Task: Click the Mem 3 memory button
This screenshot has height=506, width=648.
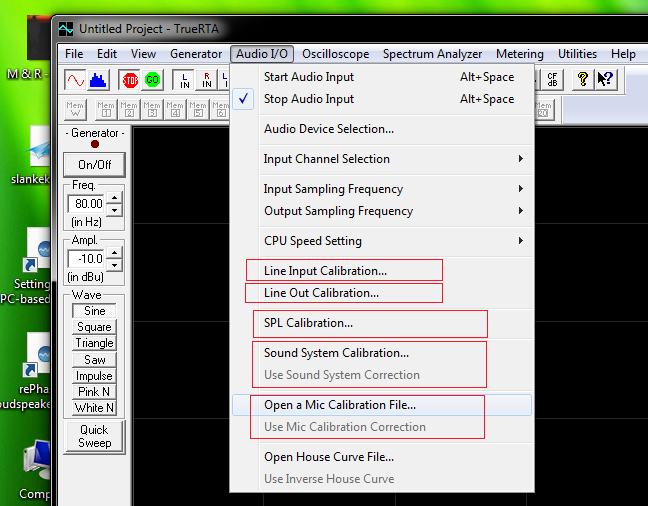Action: click(x=152, y=110)
